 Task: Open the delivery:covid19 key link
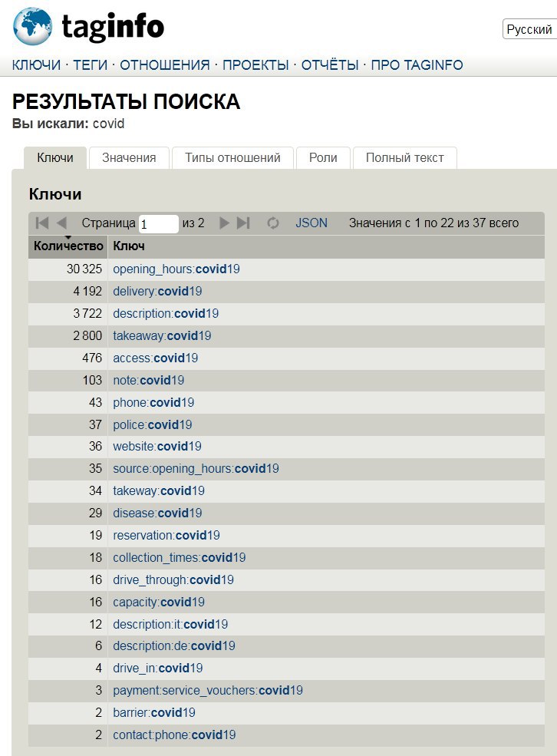click(157, 291)
